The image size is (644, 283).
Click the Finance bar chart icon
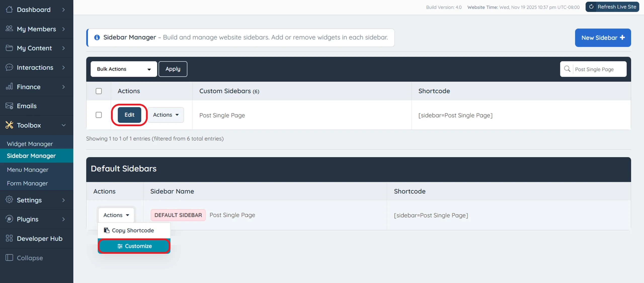(9, 87)
